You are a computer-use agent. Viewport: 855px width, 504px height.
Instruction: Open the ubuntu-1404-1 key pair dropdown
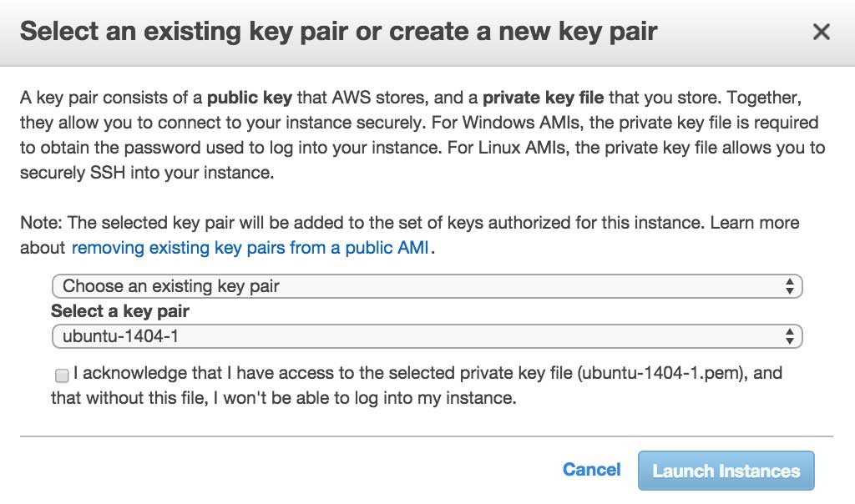pos(426,336)
